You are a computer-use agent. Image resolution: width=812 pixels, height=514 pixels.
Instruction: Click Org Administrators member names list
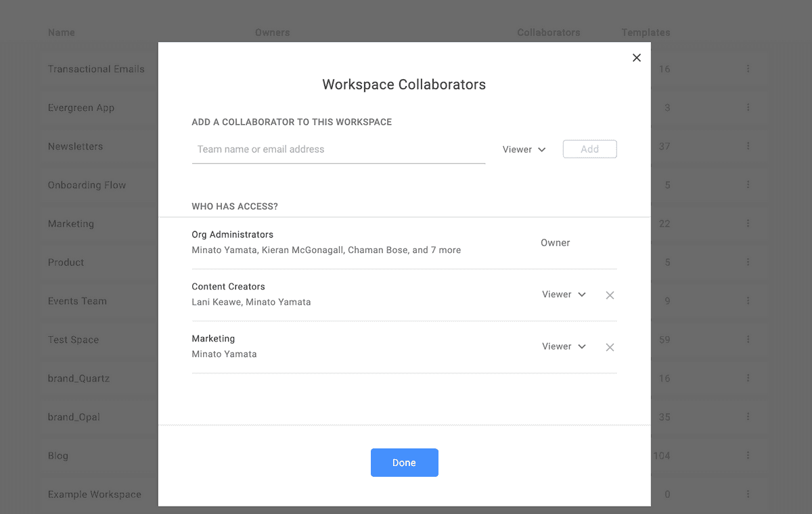pyautogui.click(x=326, y=250)
